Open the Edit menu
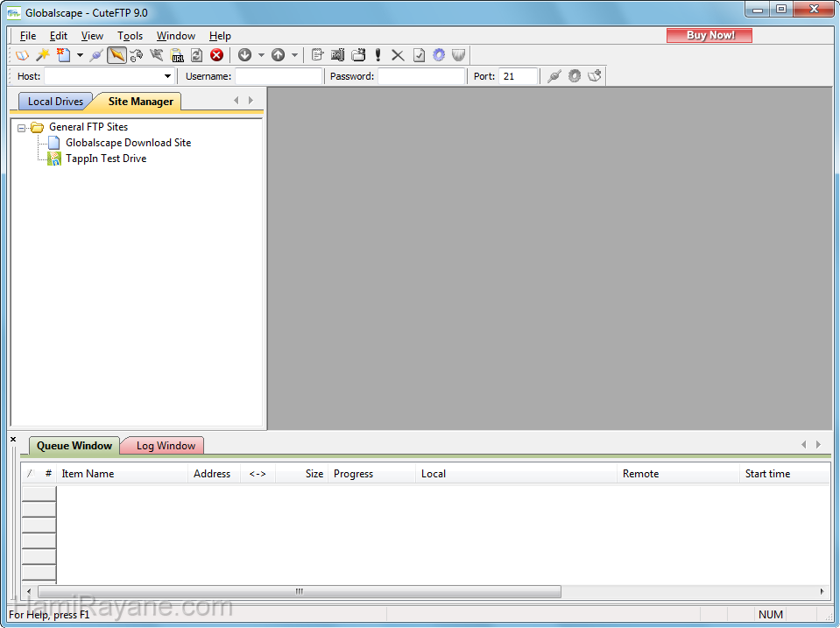 click(59, 36)
